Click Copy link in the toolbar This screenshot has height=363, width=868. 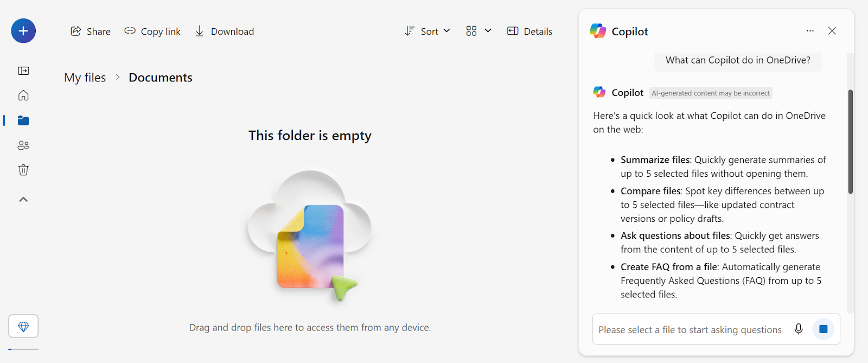pos(152,31)
